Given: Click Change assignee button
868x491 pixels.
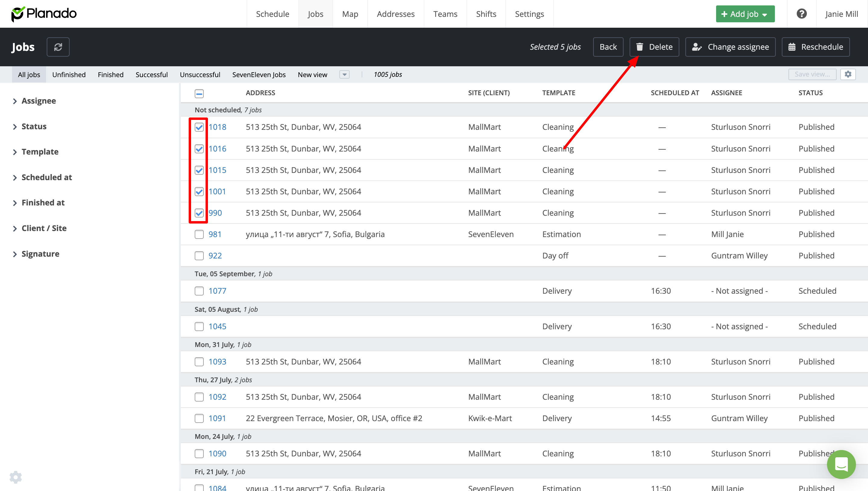Looking at the screenshot, I should (x=730, y=47).
